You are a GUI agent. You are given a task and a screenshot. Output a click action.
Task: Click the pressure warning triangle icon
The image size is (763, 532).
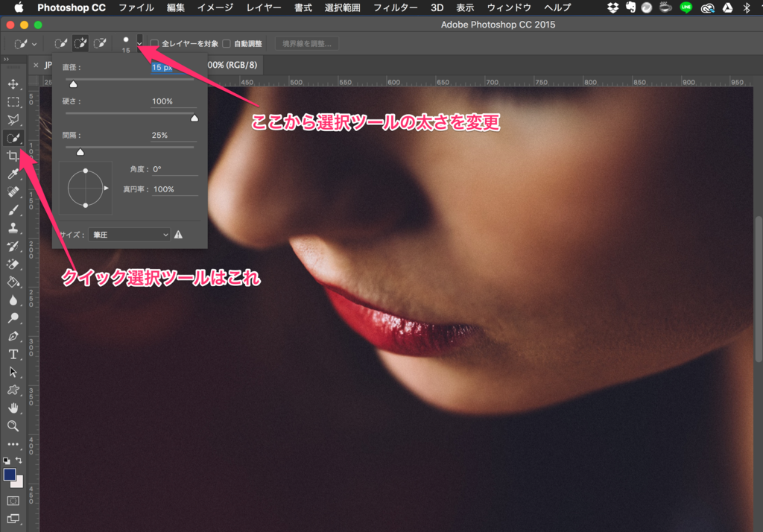(179, 235)
